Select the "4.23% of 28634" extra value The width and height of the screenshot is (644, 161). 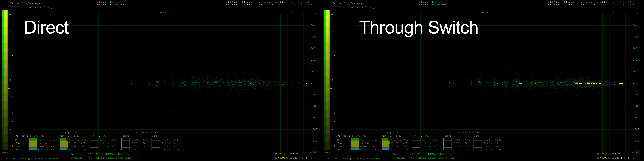[x=170, y=140]
